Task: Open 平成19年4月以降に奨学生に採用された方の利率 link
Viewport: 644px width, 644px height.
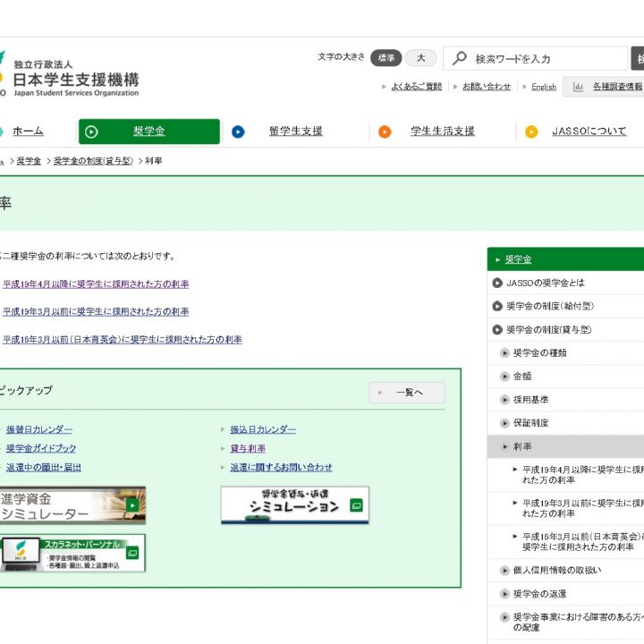Action: (x=96, y=284)
